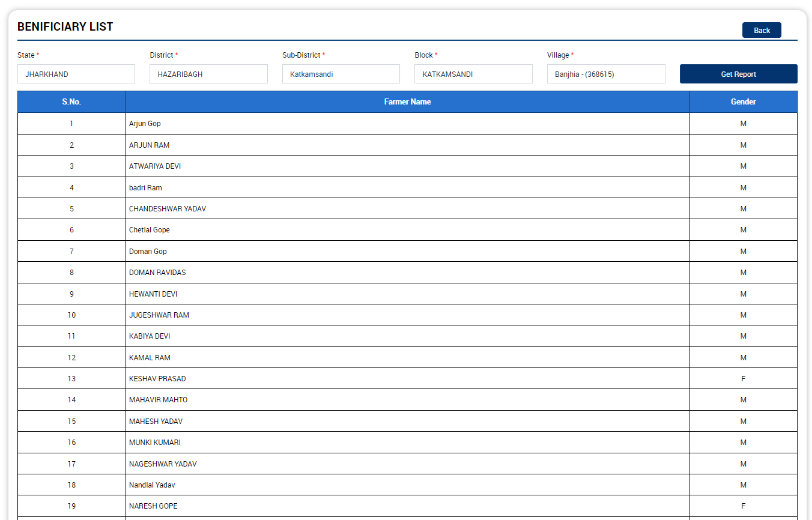Screen dimensions: 812x520
Task: Open the District dropdown showing HAZARIBAGH
Action: click(x=208, y=74)
